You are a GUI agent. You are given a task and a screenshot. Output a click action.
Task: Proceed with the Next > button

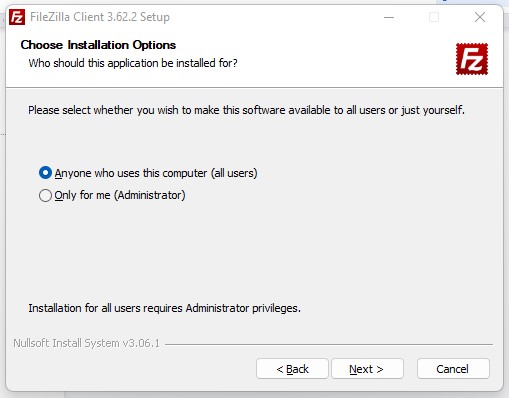pos(367,369)
